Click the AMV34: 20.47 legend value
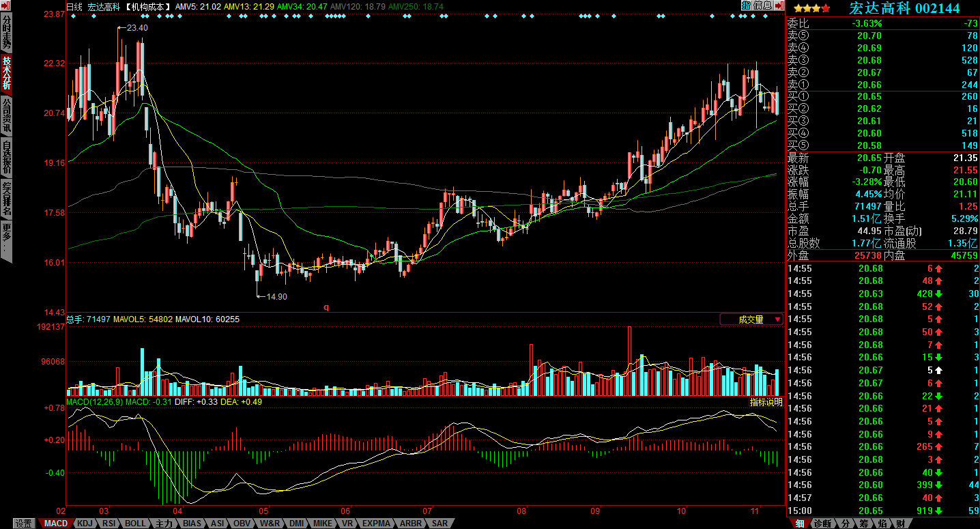Screen dimensions: 980x529 click(303, 7)
